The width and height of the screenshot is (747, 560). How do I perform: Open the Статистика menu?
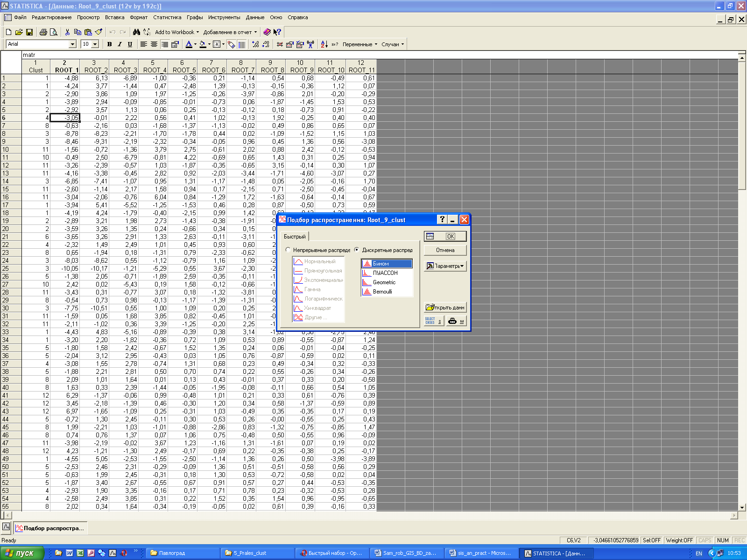point(167,17)
